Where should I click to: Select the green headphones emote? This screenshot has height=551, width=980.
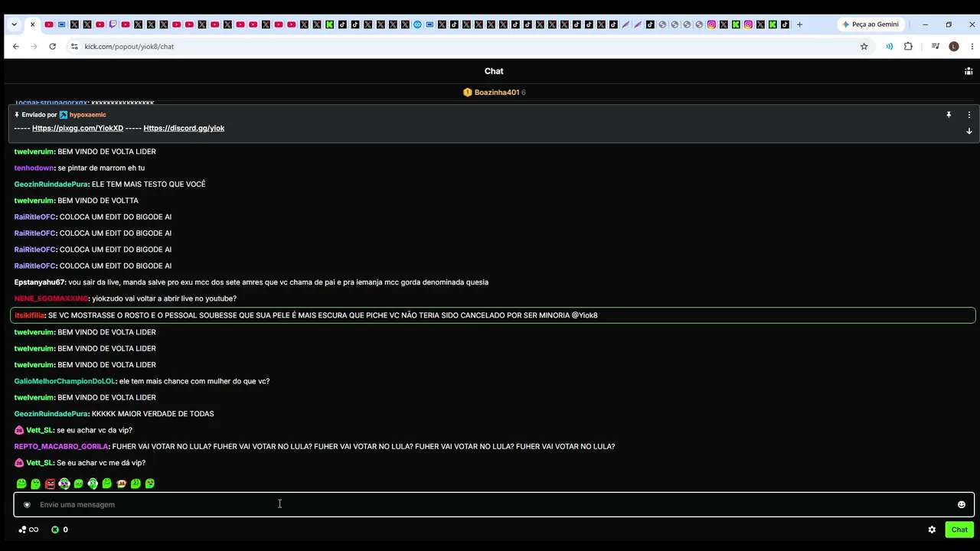click(x=93, y=484)
